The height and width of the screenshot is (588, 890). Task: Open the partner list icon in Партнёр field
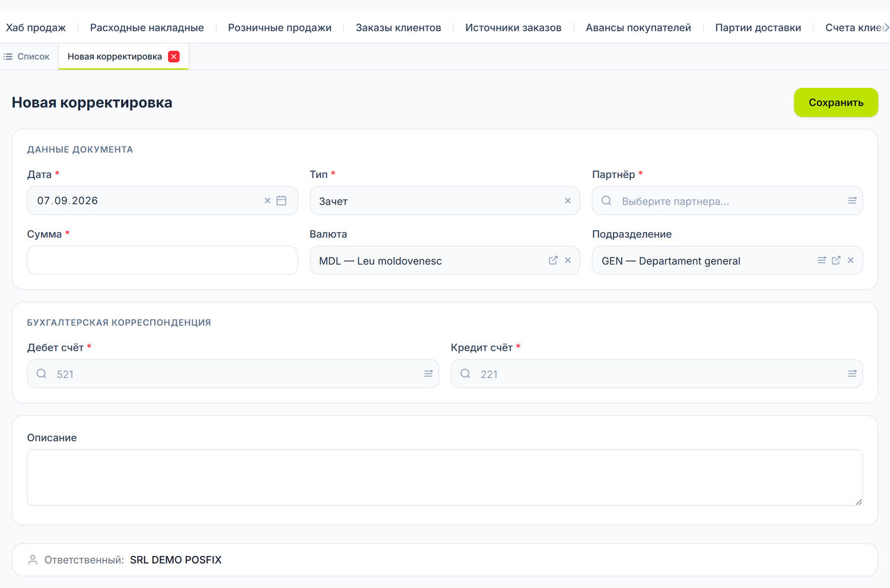(x=852, y=201)
